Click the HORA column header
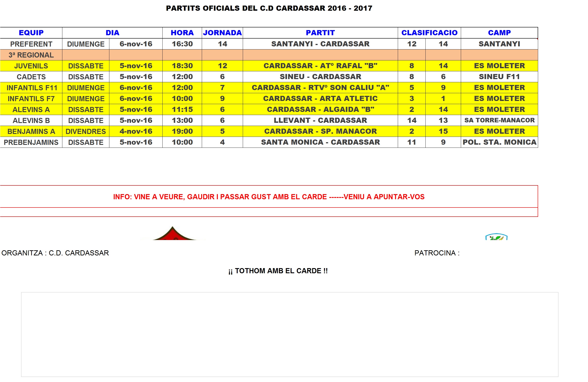 pos(182,33)
